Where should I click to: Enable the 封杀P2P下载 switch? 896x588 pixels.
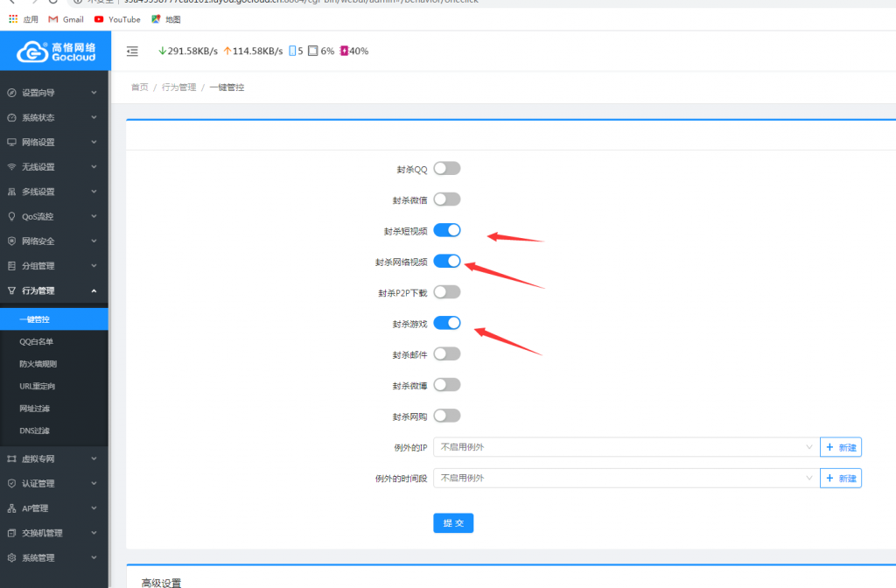447,292
